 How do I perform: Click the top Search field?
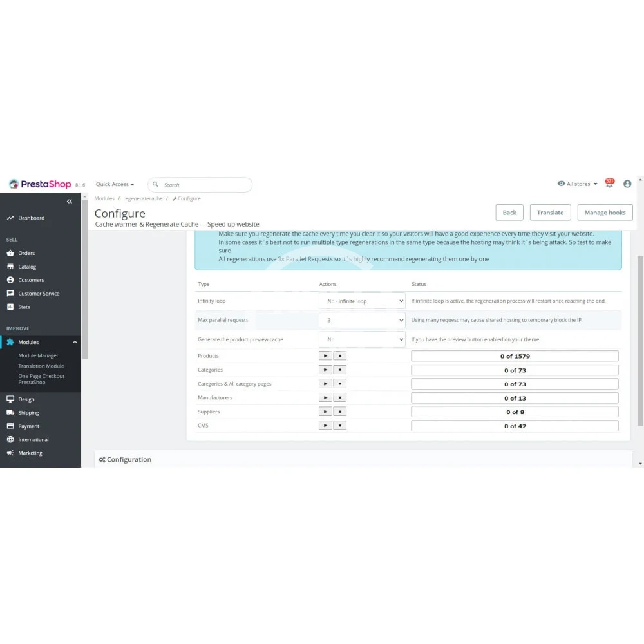coord(200,185)
